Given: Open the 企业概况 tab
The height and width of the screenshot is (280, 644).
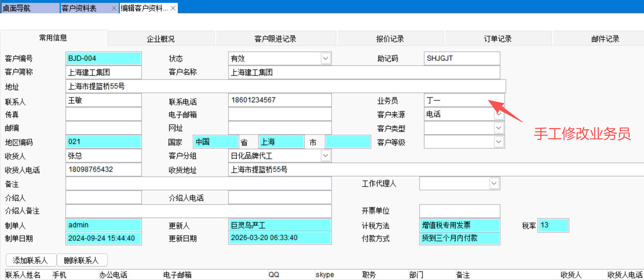Looking at the screenshot, I should [x=161, y=39].
